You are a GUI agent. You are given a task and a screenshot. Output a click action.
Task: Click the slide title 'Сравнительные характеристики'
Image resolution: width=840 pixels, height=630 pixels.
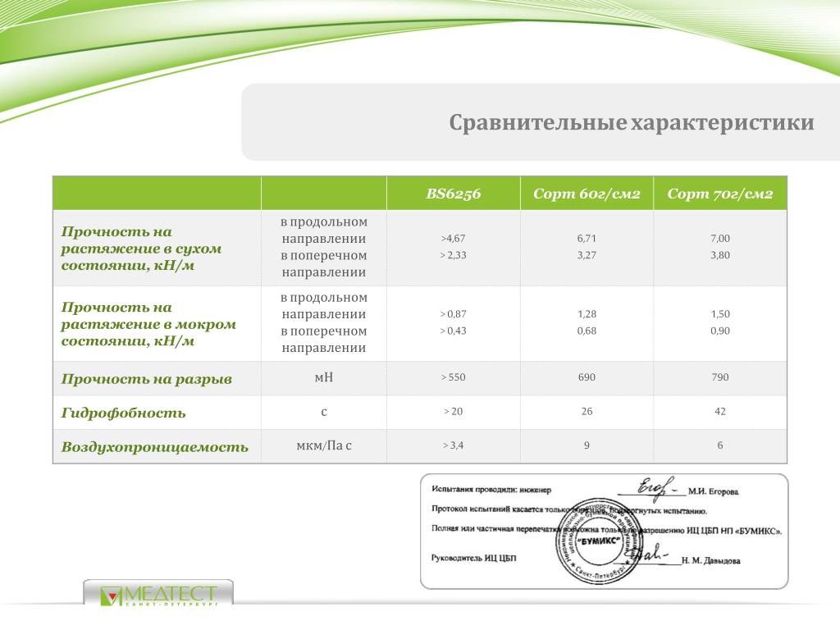631,123
